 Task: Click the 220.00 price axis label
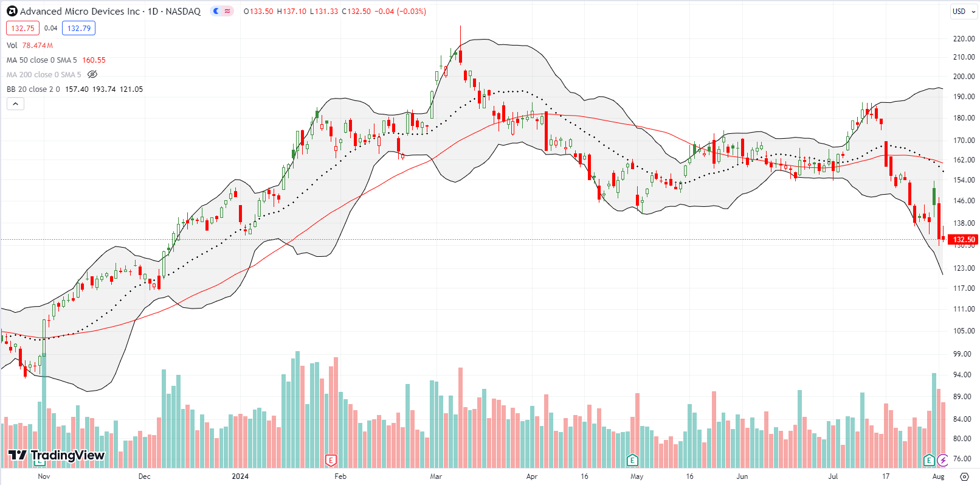964,38
